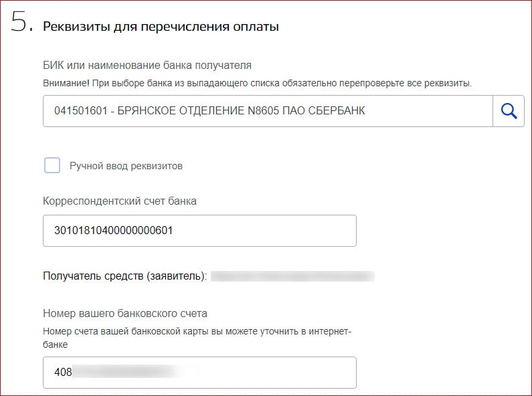
Task: Focus the БИК bank name search field
Action: coord(268,111)
